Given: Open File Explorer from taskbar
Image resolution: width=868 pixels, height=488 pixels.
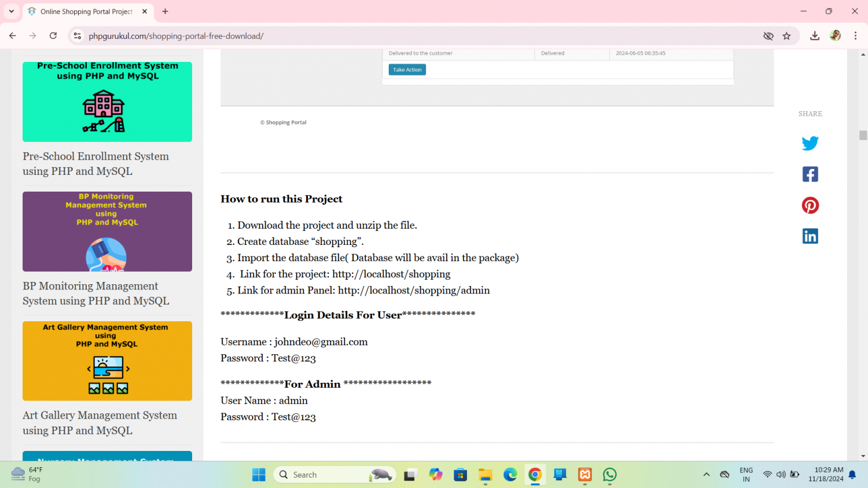Looking at the screenshot, I should click(x=486, y=475).
